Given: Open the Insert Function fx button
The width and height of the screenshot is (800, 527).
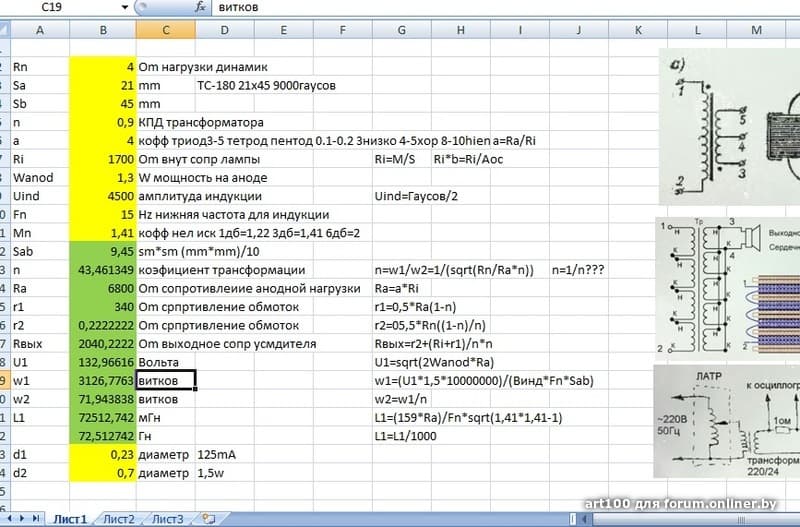Looking at the screenshot, I should pos(201,7).
